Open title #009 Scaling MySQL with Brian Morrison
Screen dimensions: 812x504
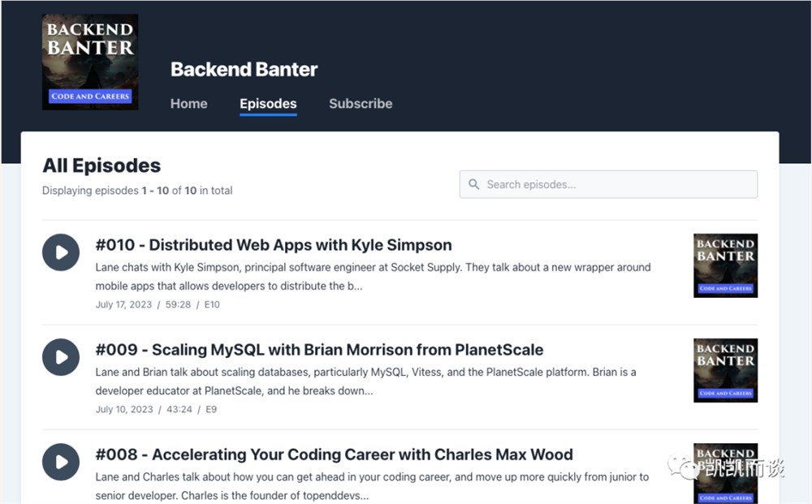(319, 350)
